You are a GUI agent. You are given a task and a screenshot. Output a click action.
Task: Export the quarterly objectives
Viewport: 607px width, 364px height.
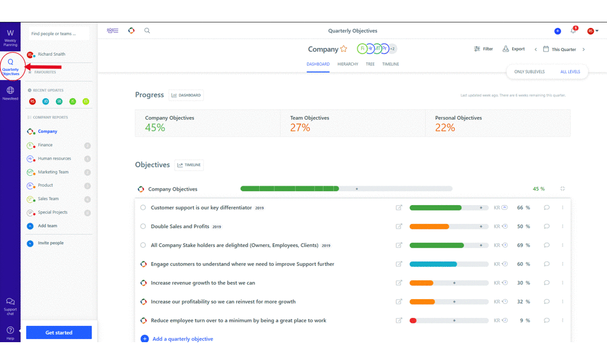click(x=514, y=49)
